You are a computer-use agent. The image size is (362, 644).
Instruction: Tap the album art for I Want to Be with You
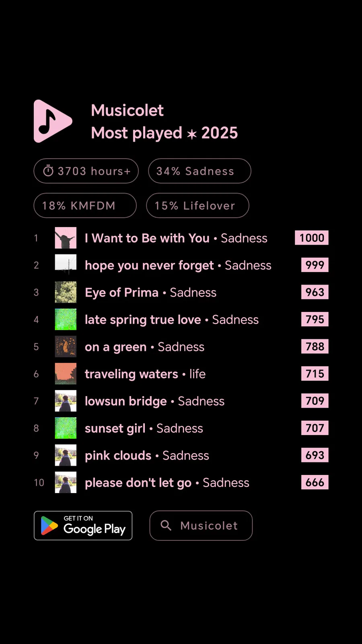coord(66,238)
